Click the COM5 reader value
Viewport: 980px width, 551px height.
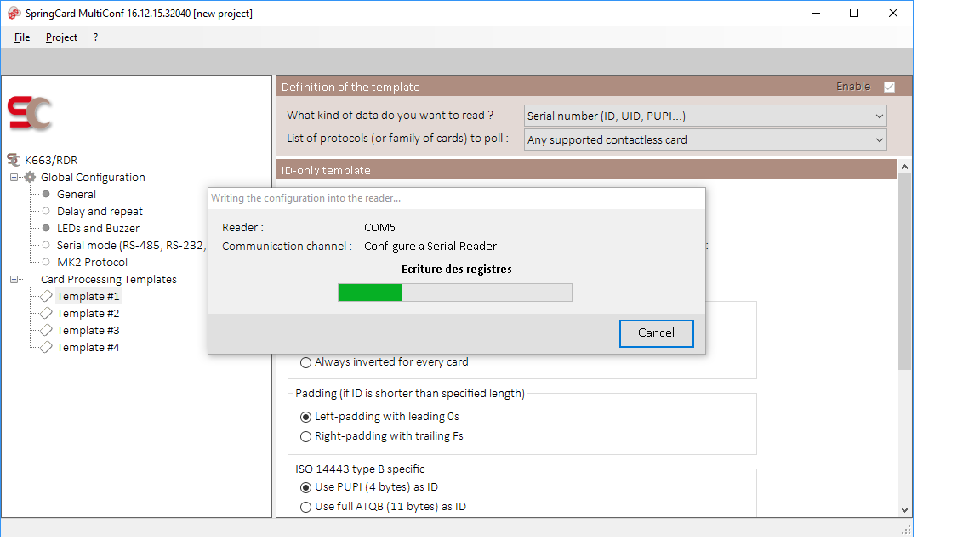tap(379, 227)
